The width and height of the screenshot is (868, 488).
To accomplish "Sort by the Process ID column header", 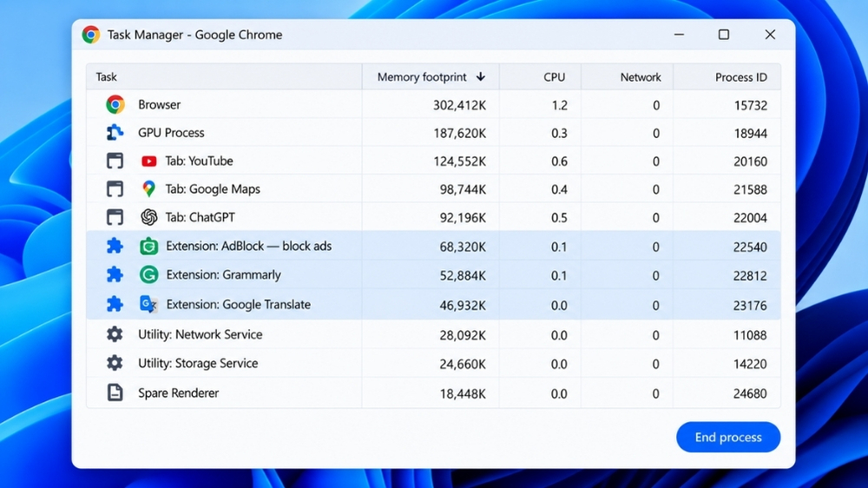I will coord(727,77).
